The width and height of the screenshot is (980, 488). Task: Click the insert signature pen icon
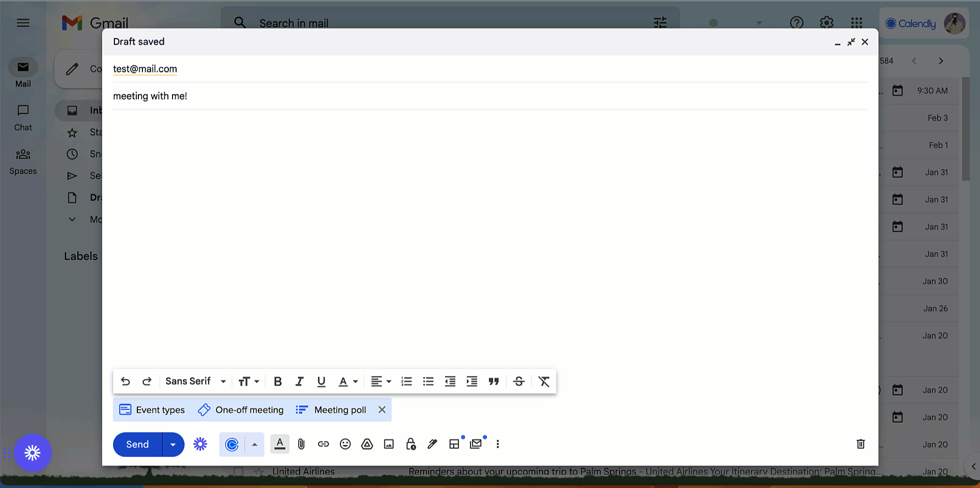[x=432, y=444]
